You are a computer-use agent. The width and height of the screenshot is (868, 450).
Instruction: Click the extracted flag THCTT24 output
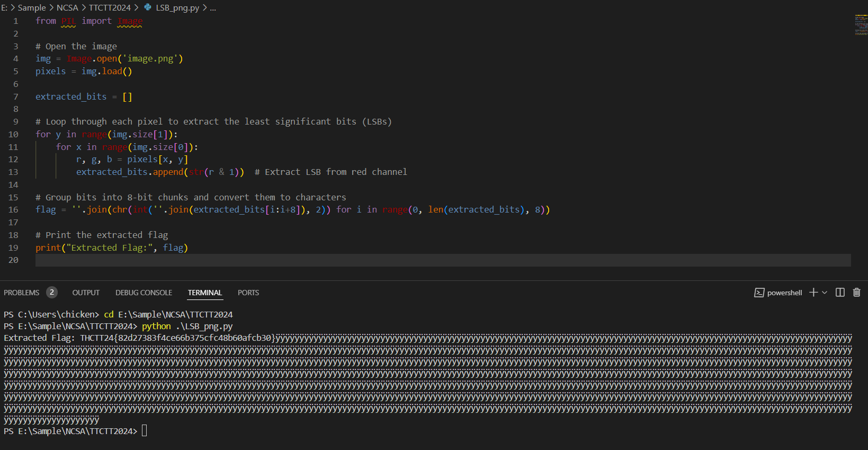click(x=178, y=338)
